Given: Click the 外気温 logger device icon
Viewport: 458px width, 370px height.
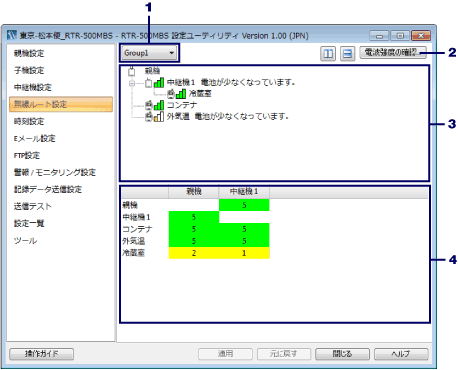Looking at the screenshot, I should [149, 117].
